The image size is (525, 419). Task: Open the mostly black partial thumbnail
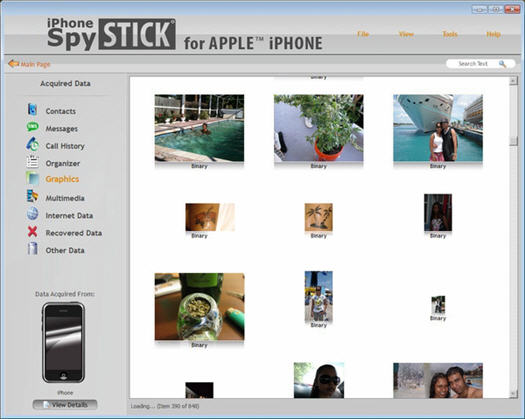coord(199,390)
